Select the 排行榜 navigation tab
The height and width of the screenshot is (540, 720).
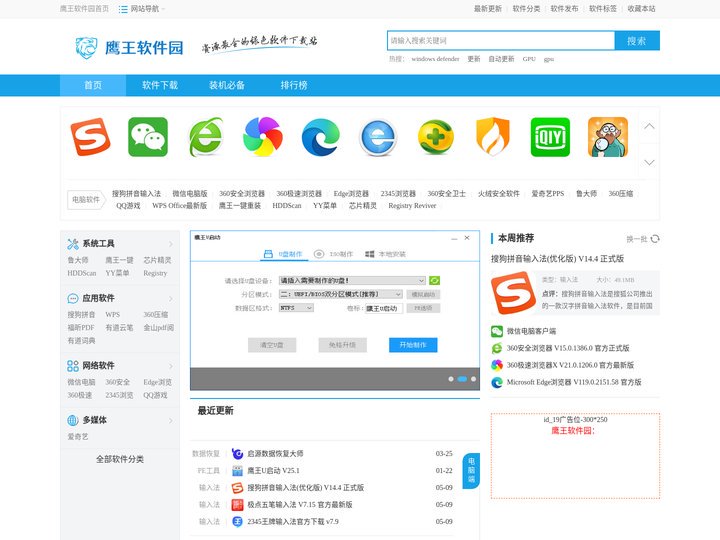point(294,85)
